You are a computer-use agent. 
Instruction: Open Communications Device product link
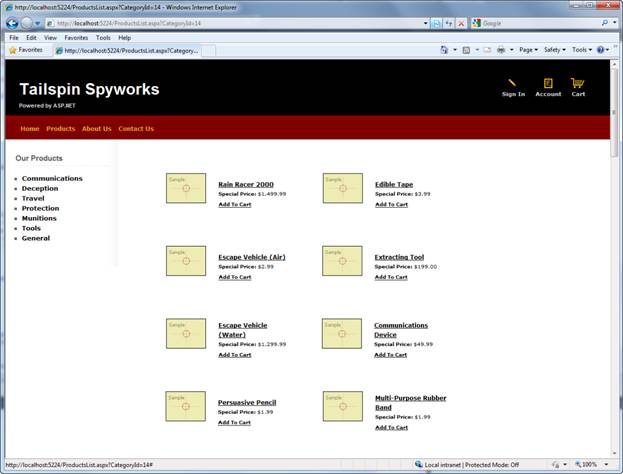[401, 330]
